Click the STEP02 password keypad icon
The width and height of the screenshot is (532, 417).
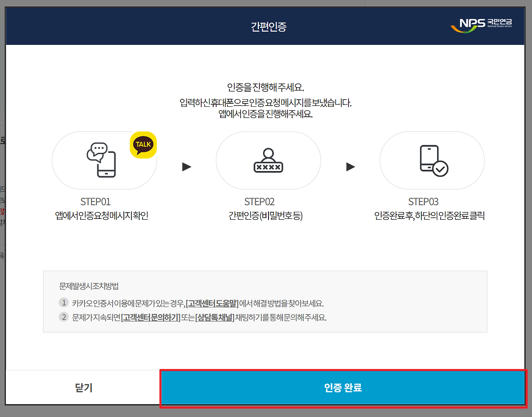[x=268, y=160]
